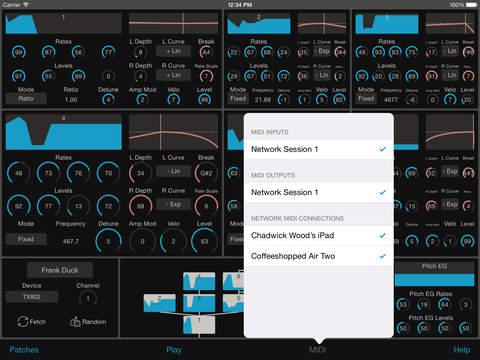Click the Pitch EG envelope display
Image resolution: width=480 pixels, height=360 pixels.
point(434,280)
